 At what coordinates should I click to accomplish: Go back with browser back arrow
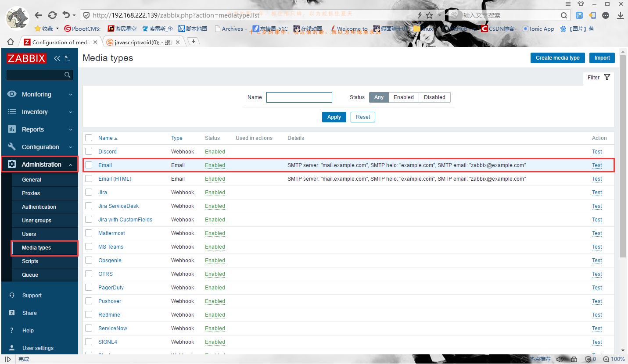[39, 15]
